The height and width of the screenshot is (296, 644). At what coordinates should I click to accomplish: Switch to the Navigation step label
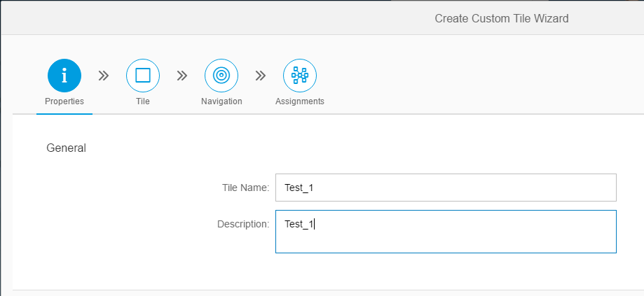click(x=221, y=101)
